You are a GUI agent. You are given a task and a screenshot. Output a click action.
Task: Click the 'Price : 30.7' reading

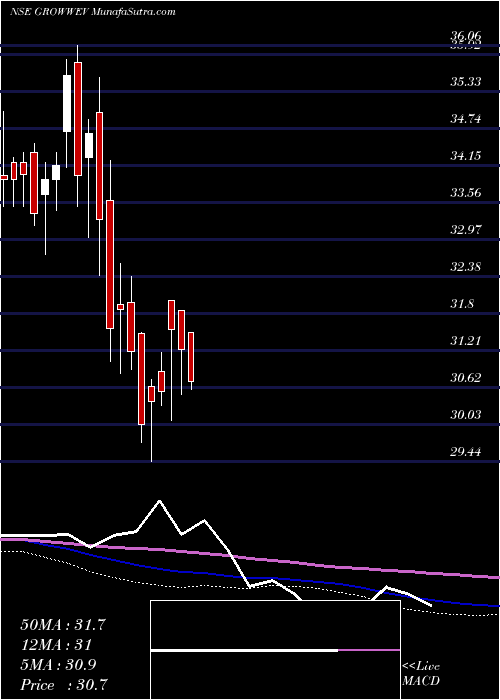65,684
